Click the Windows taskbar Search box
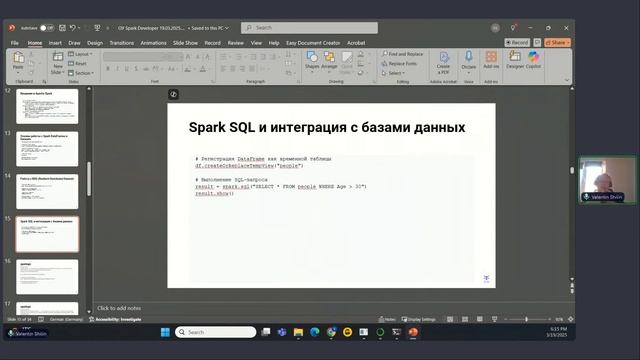Image resolution: width=640 pixels, height=360 pixels. tap(216, 332)
